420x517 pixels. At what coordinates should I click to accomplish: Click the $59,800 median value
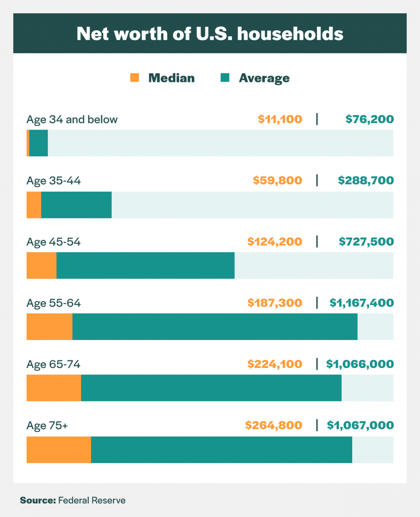click(278, 180)
